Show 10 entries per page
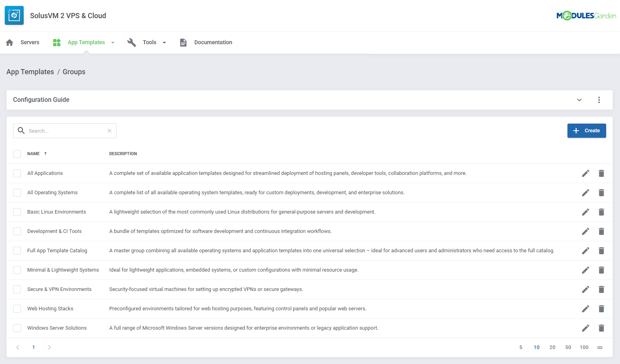Viewport: 620px width, 364px height. point(537,347)
